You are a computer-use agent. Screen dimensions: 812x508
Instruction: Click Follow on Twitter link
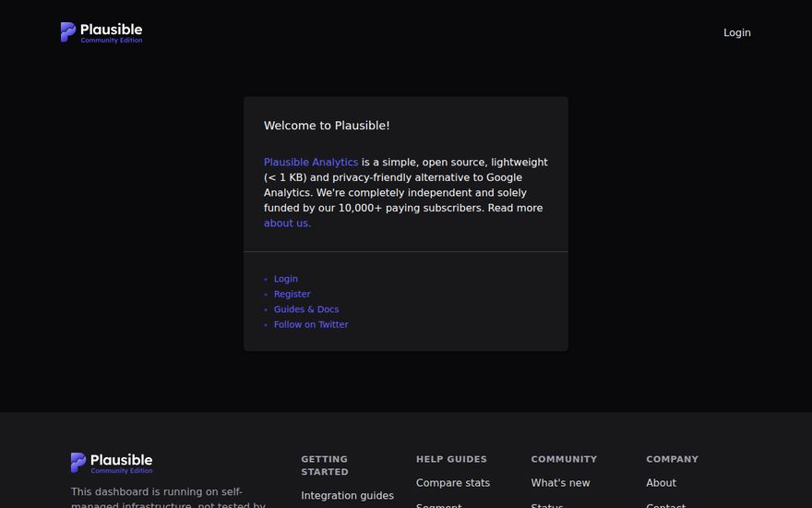click(x=311, y=324)
